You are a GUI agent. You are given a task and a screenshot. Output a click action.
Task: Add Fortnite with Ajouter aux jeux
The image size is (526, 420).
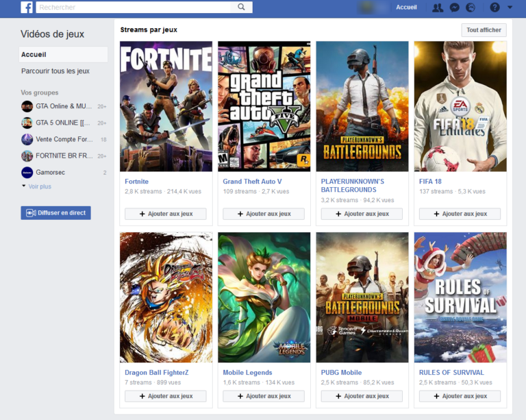pyautogui.click(x=166, y=214)
